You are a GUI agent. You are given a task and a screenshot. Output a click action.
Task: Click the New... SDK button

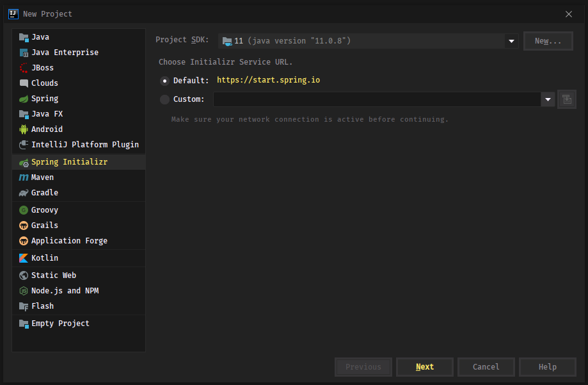click(548, 41)
